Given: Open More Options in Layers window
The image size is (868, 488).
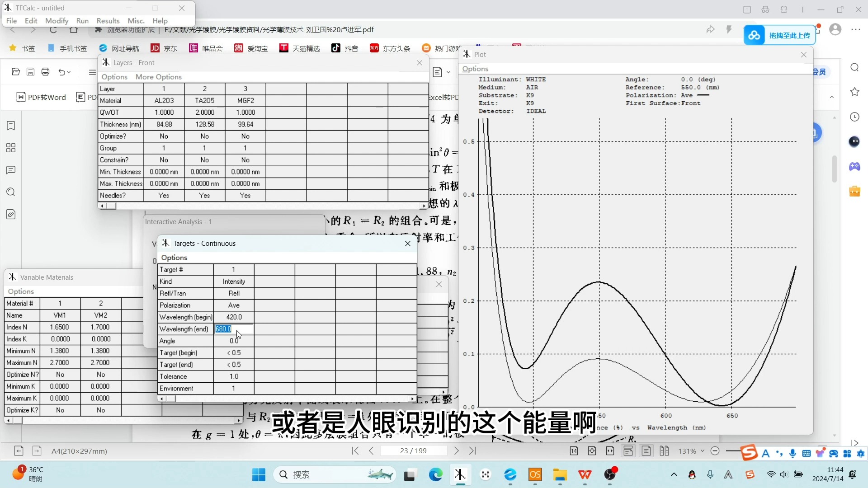Looking at the screenshot, I should pos(158,77).
